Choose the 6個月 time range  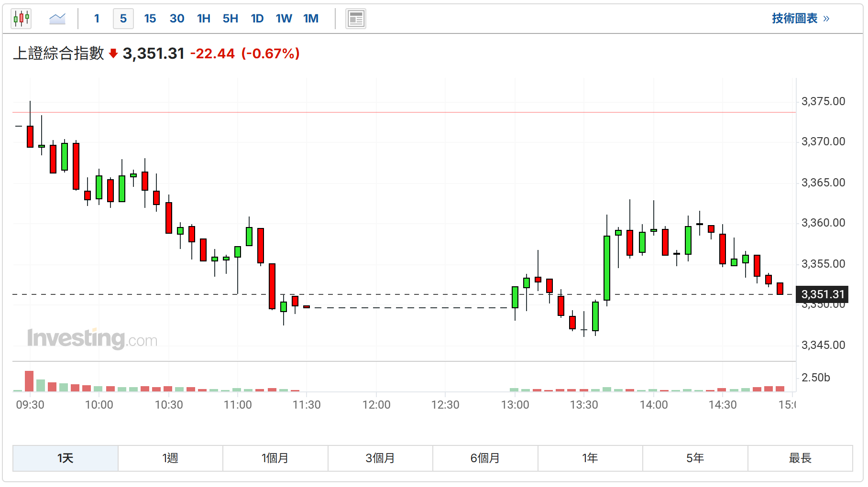coord(485,458)
